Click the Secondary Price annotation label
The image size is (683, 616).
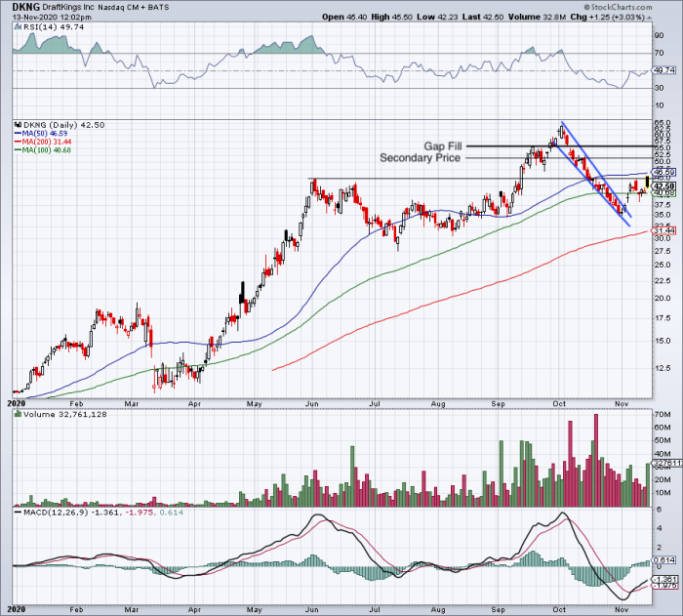420,158
